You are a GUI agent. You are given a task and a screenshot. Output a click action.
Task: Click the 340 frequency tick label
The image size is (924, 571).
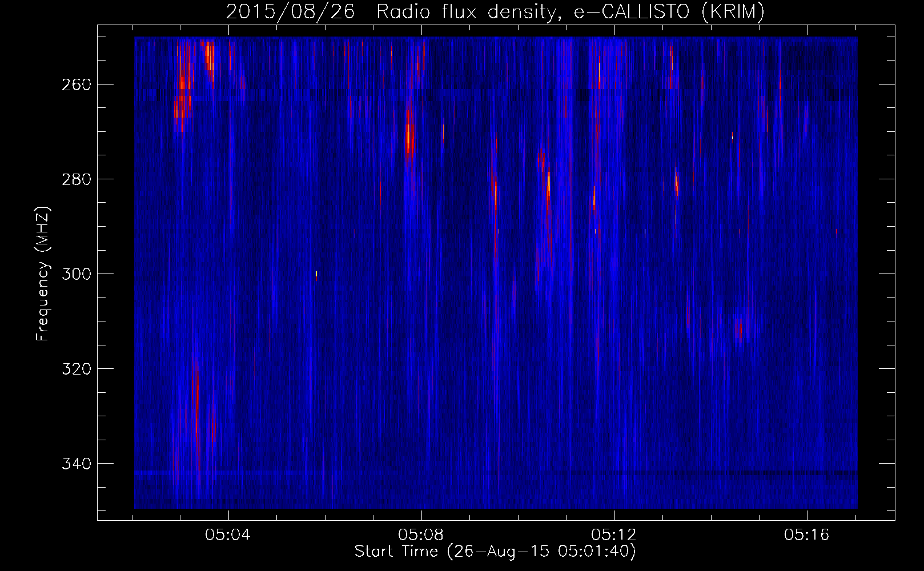[77, 464]
